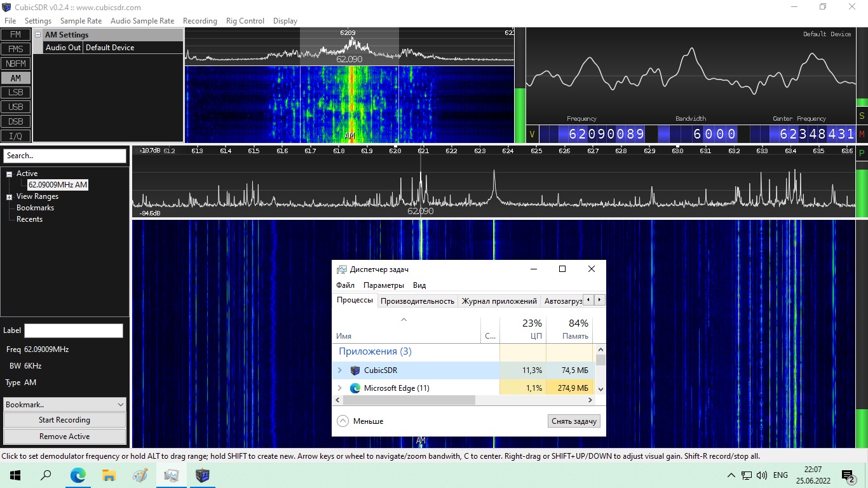Viewport: 868px width, 488px height.
Task: Open the notification center icon
Action: tap(848, 475)
